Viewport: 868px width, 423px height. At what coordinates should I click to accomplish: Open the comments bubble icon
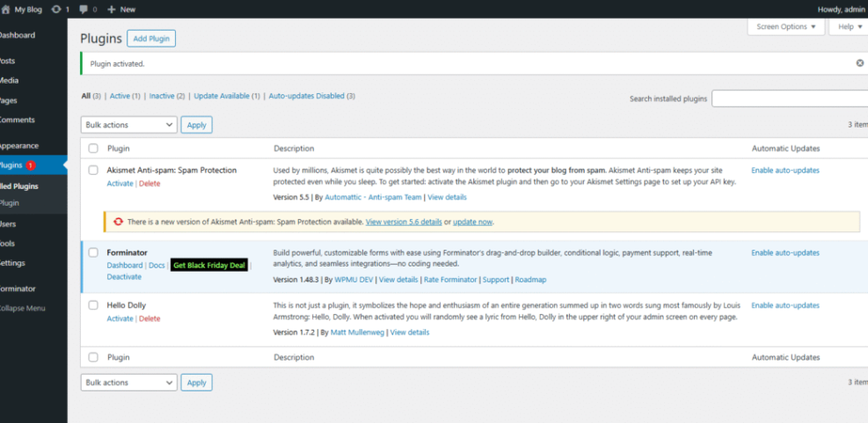pyautogui.click(x=84, y=10)
